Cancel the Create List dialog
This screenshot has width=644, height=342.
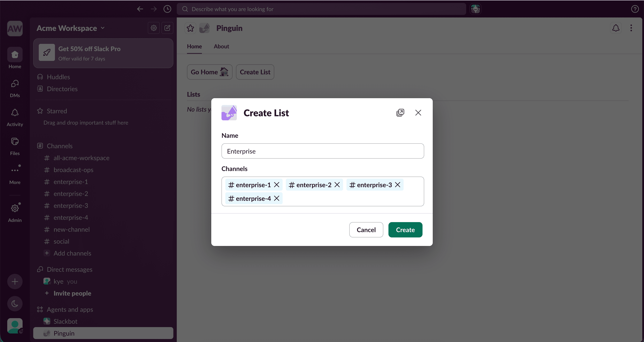(x=366, y=230)
